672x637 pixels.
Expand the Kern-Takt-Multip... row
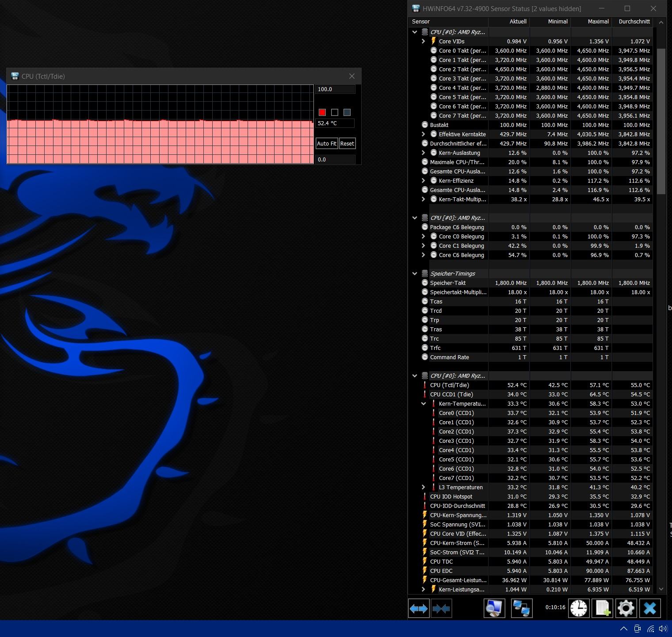(423, 199)
